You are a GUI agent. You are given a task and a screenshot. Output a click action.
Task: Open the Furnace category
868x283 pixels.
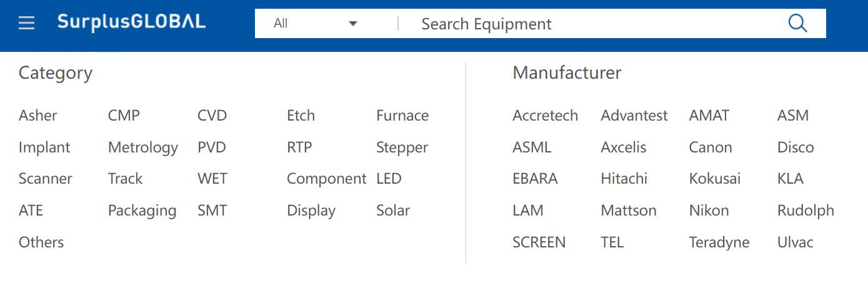402,116
